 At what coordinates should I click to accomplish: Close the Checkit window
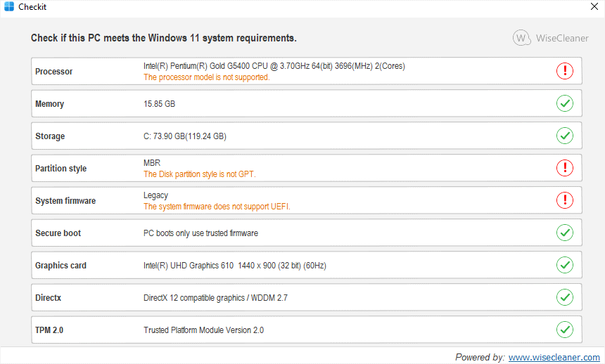594,7
